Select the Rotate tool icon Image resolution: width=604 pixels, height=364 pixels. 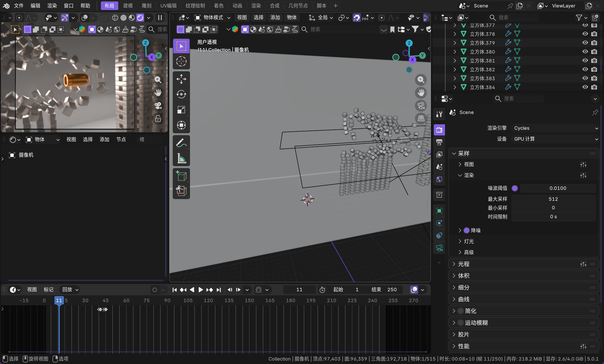coord(181,94)
